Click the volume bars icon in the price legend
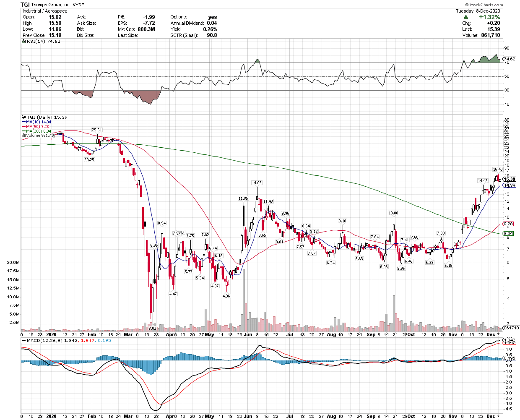520x420 pixels. [x=24, y=136]
